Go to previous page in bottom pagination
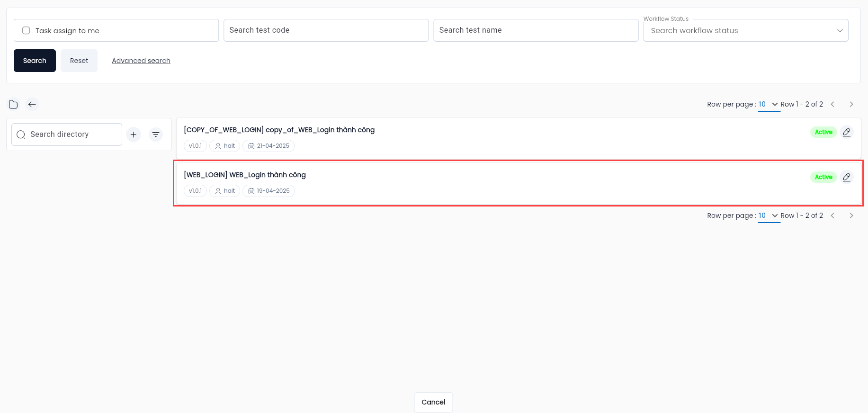Image resolution: width=868 pixels, height=413 pixels. [x=832, y=215]
